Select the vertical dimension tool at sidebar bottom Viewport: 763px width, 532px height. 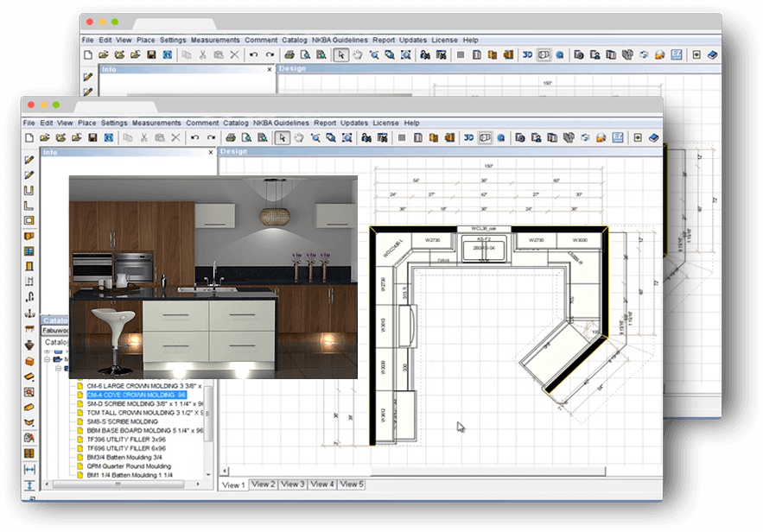tap(29, 485)
